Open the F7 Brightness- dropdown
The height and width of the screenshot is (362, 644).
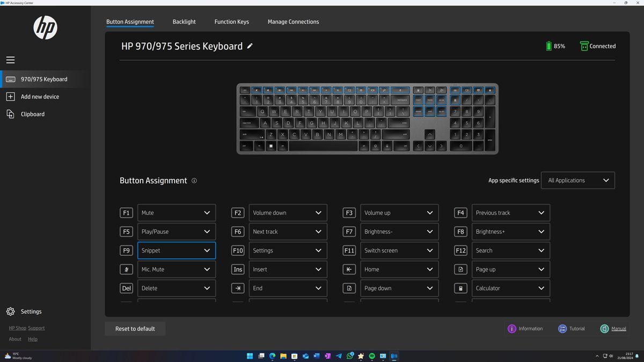point(399,232)
